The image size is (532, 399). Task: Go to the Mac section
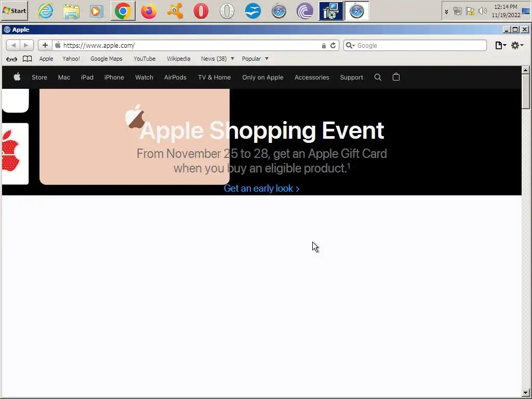(x=64, y=77)
